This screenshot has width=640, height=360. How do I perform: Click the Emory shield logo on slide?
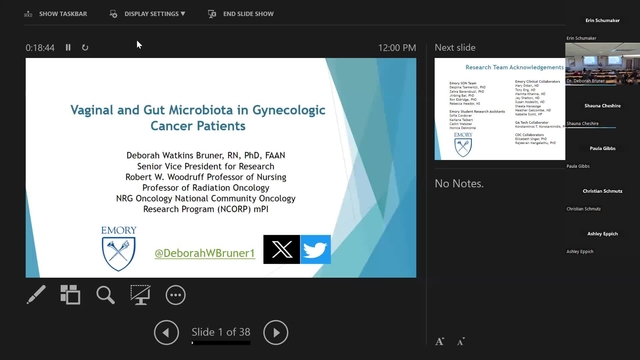point(119,249)
